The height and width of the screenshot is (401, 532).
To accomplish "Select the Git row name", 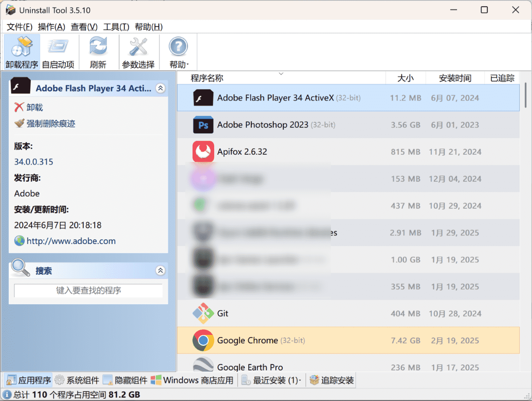I will pyautogui.click(x=223, y=314).
